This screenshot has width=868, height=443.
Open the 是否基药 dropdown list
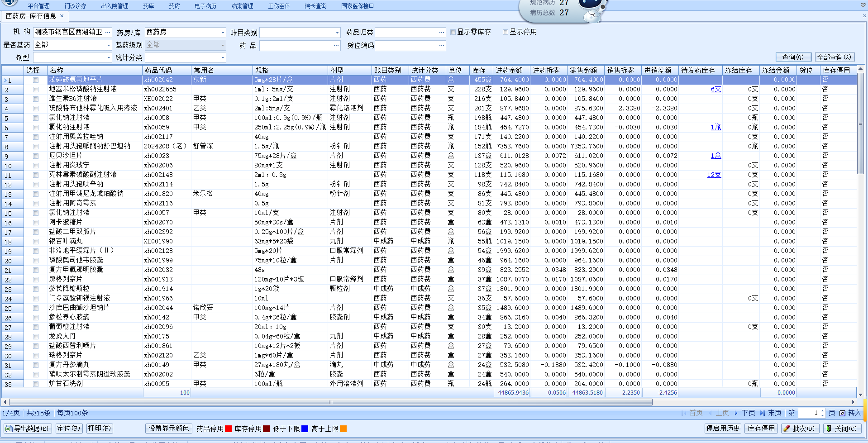point(109,45)
